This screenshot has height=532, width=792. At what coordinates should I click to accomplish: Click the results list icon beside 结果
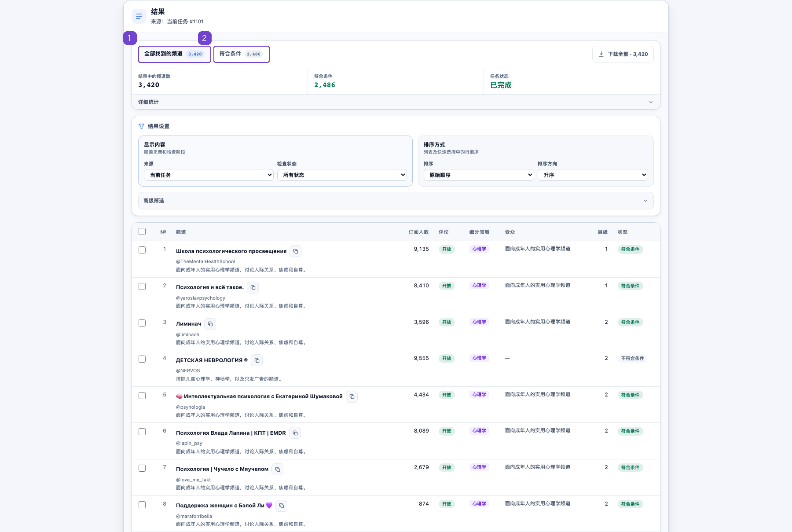[139, 16]
